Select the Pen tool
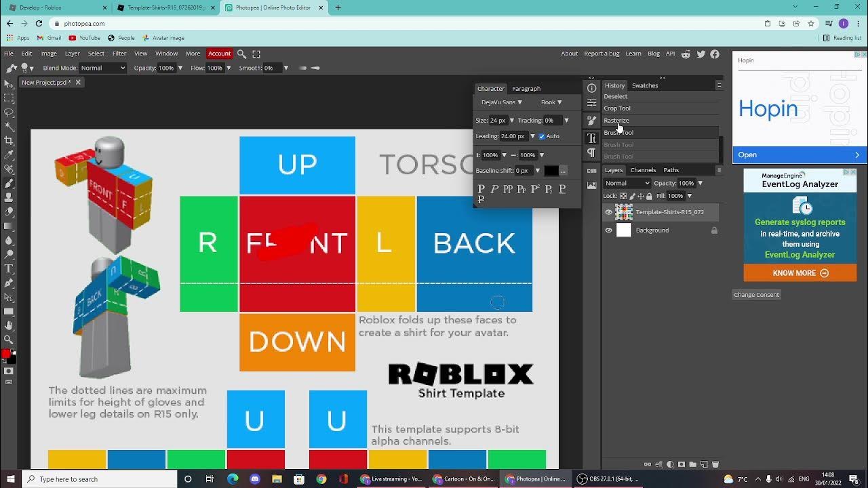Image resolution: width=868 pixels, height=488 pixels. [x=9, y=283]
